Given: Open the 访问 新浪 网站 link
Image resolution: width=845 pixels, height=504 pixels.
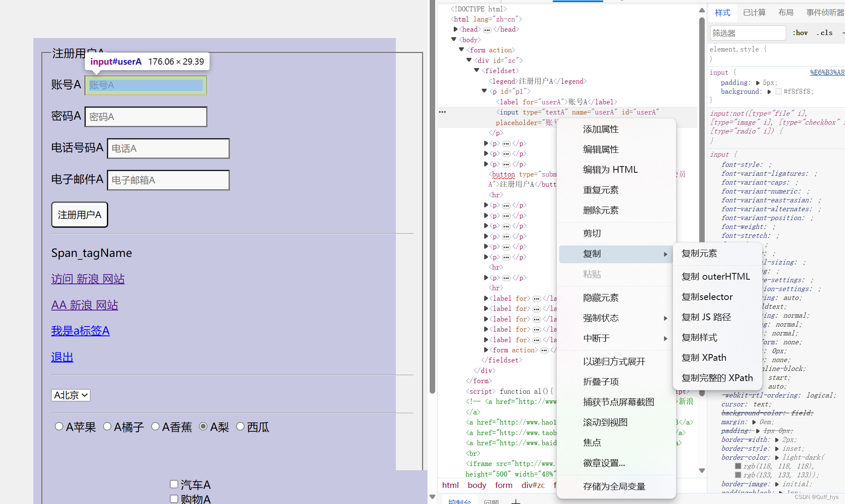Looking at the screenshot, I should [x=88, y=279].
